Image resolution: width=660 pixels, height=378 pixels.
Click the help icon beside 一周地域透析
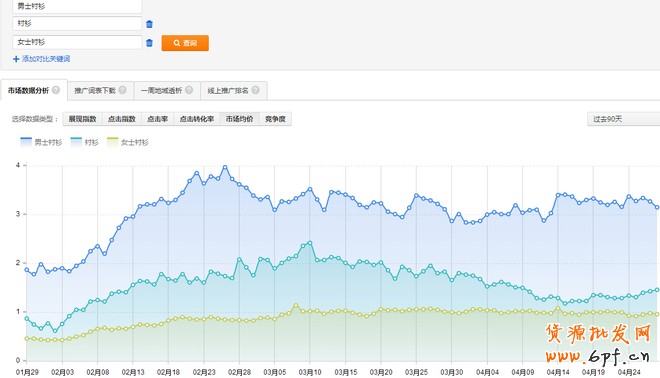tap(189, 90)
